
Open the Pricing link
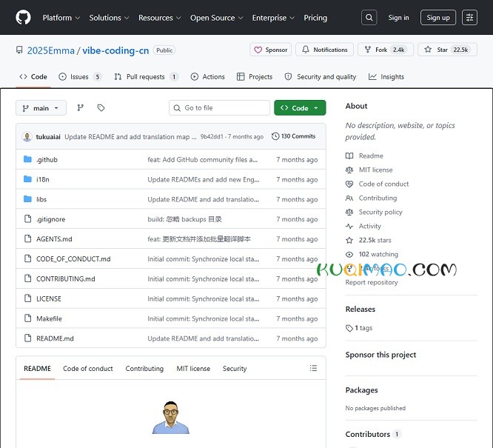[x=315, y=18]
